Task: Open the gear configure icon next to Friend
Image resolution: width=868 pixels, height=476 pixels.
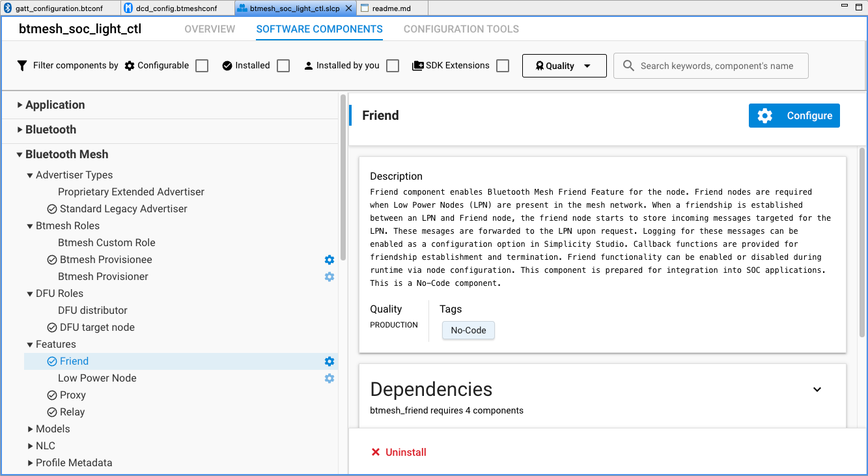Action: coord(329,361)
